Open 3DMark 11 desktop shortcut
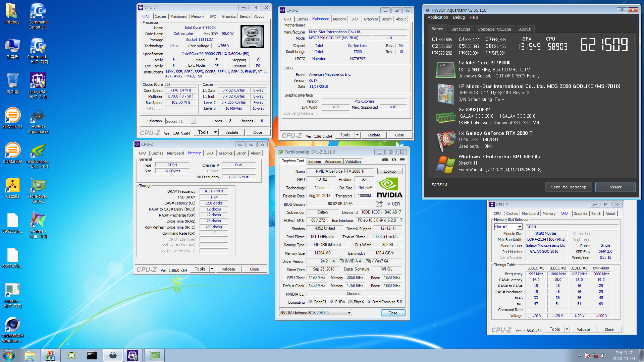The width and height of the screenshot is (644, 362). tap(12, 118)
